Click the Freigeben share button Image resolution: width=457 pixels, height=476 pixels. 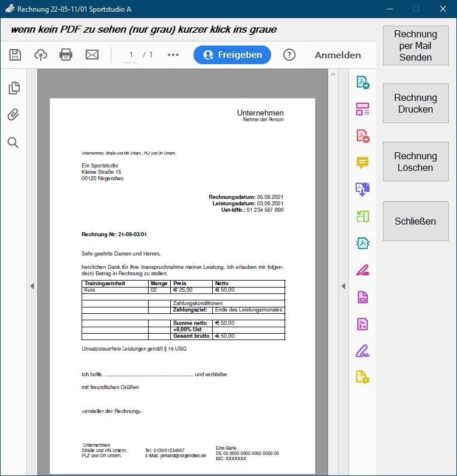(233, 55)
